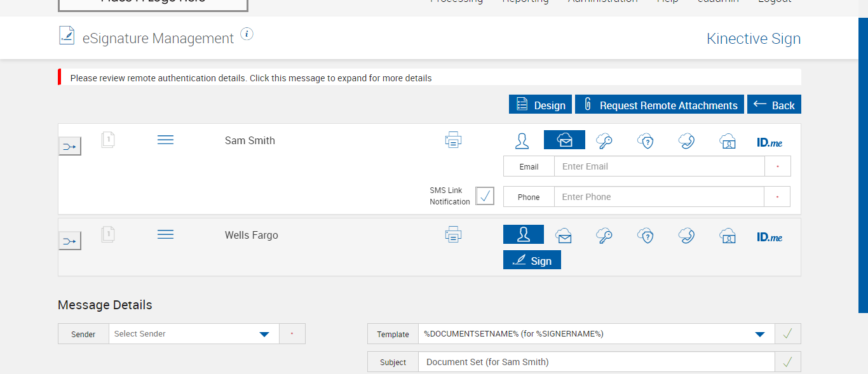Select cloud question authentication for Sam Smith
868x374 pixels.
click(x=646, y=140)
